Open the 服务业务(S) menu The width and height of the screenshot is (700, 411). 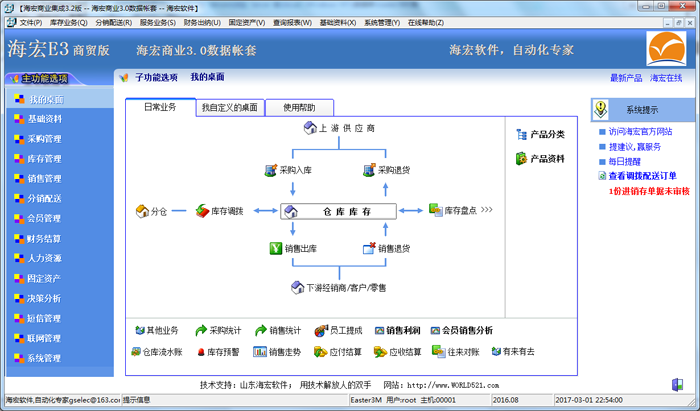tap(158, 22)
